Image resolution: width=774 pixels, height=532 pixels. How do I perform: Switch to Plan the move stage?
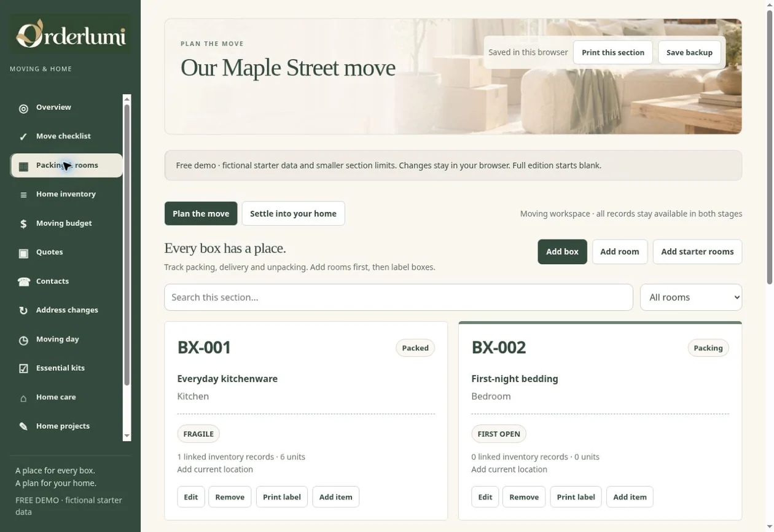[201, 214]
